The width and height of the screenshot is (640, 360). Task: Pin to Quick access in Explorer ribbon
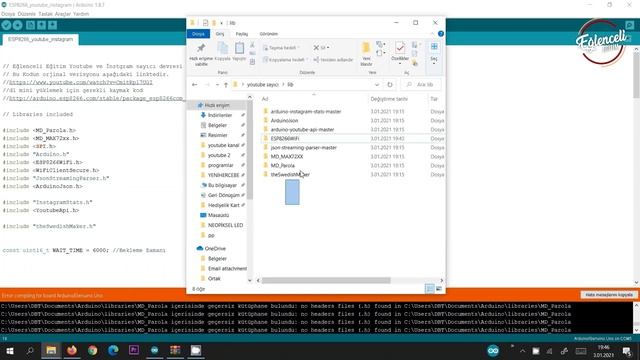201,54
